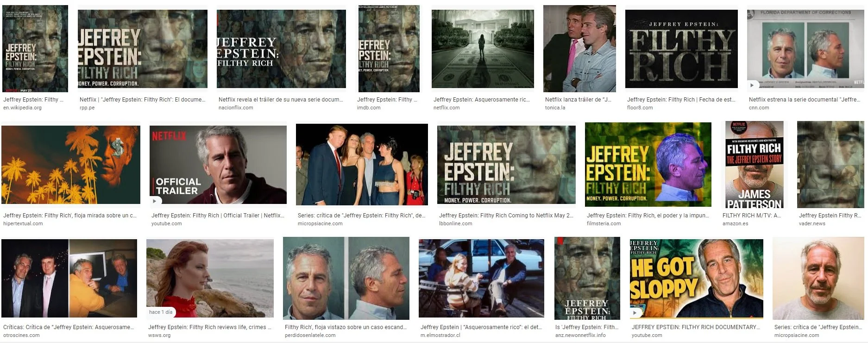The image size is (868, 343).
Task: Click the 'Jeffrey Epstein: Asquerosamente ric...' title
Action: [482, 100]
